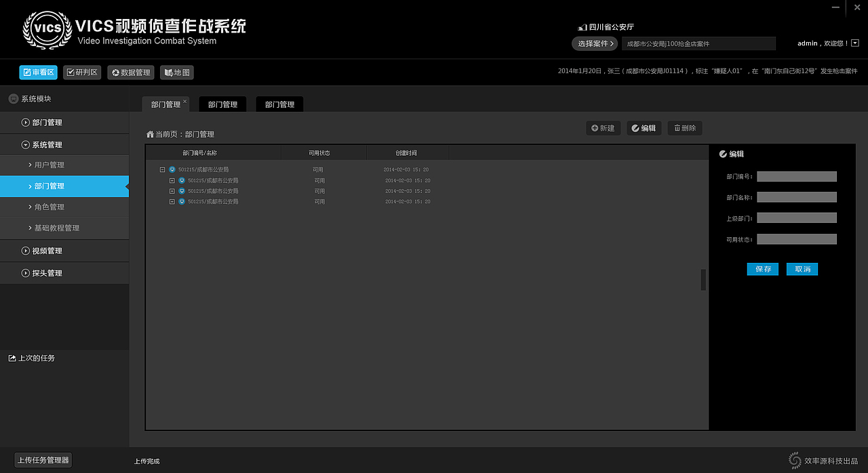Image resolution: width=868 pixels, height=473 pixels.
Task: Switch to the rightmost 部门管理 tab
Action: click(x=279, y=104)
